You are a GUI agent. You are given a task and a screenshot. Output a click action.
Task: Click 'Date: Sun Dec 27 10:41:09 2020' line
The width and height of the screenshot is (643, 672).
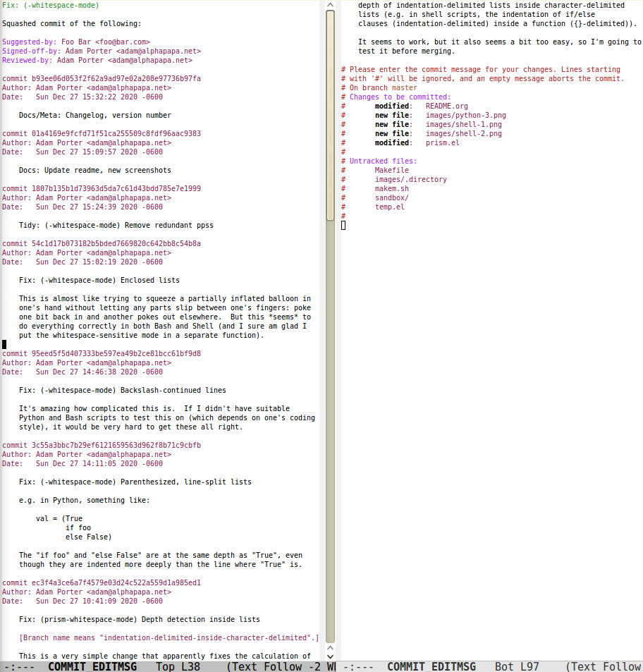click(82, 601)
